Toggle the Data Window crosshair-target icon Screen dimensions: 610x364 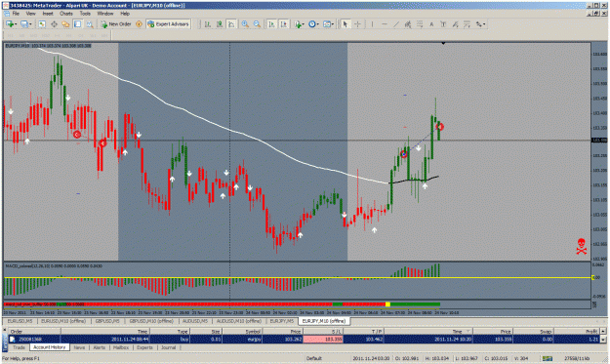[x=54, y=24]
